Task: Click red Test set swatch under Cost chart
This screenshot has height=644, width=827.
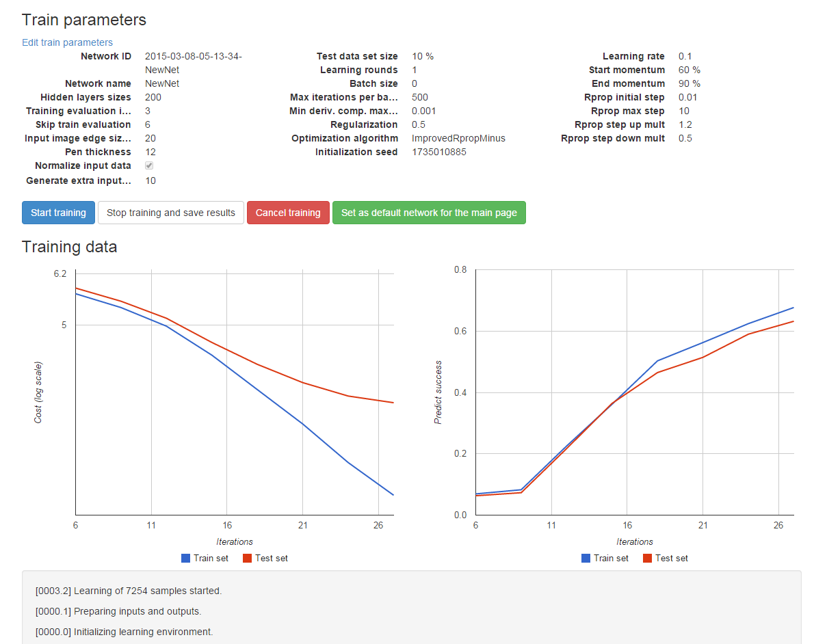Action: coord(247,559)
